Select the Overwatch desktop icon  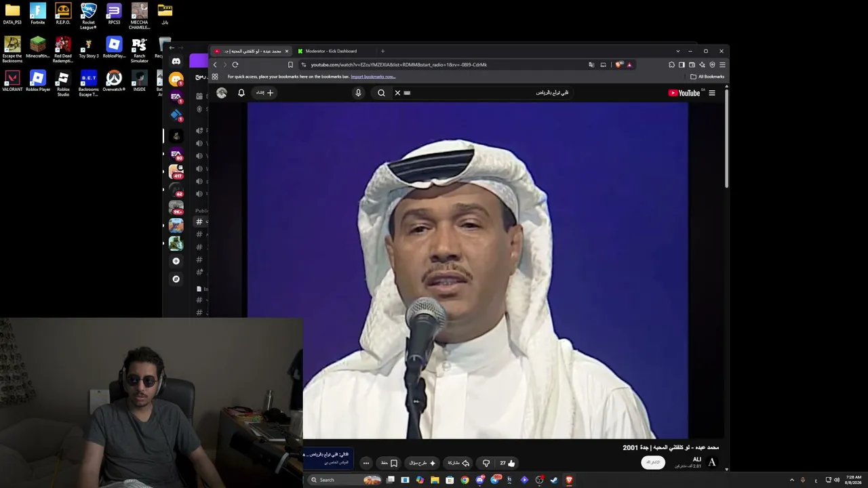[x=114, y=81]
